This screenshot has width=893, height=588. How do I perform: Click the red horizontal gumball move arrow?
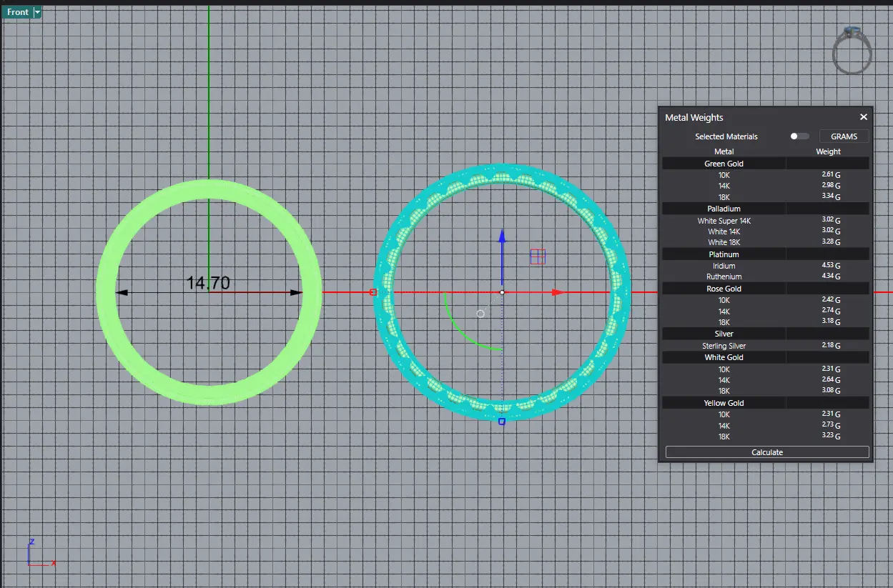pos(558,292)
